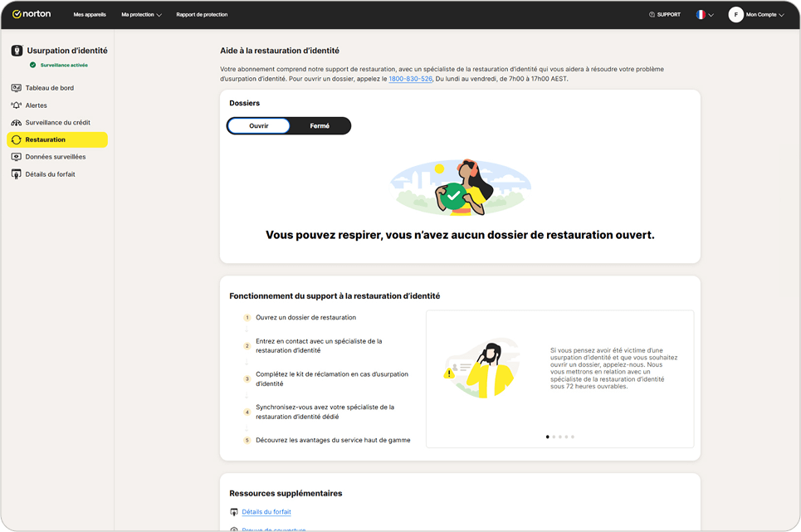Image resolution: width=801 pixels, height=532 pixels.
Task: Jump to the last carousel dot
Action: tap(573, 437)
